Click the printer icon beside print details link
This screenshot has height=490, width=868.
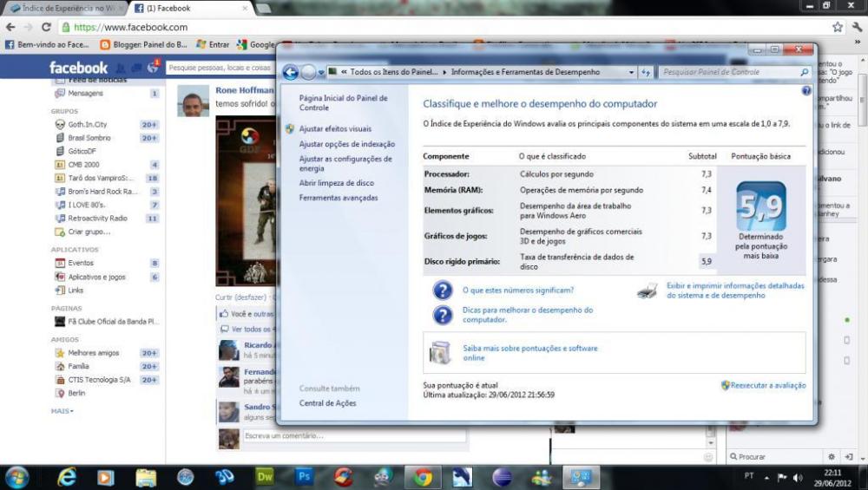click(x=647, y=291)
